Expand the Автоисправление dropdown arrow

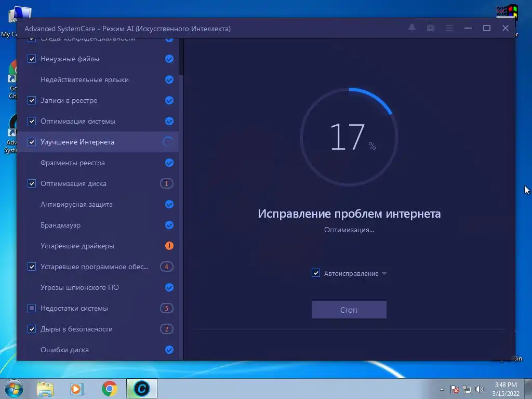(384, 273)
